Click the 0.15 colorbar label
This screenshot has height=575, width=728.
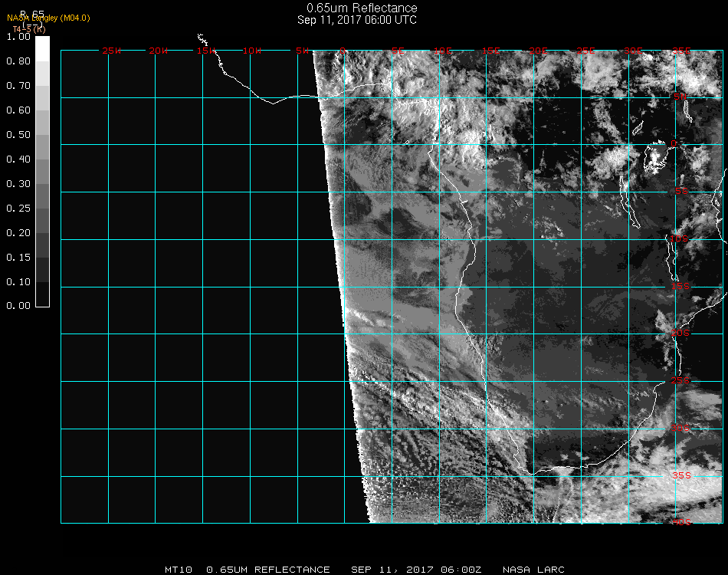[18, 258]
